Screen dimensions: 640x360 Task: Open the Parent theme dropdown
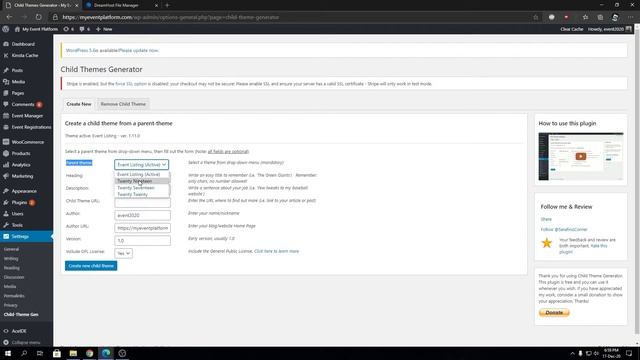point(141,164)
